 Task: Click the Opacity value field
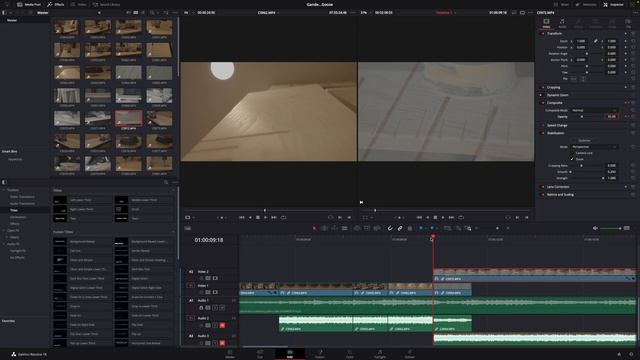[x=611, y=117]
